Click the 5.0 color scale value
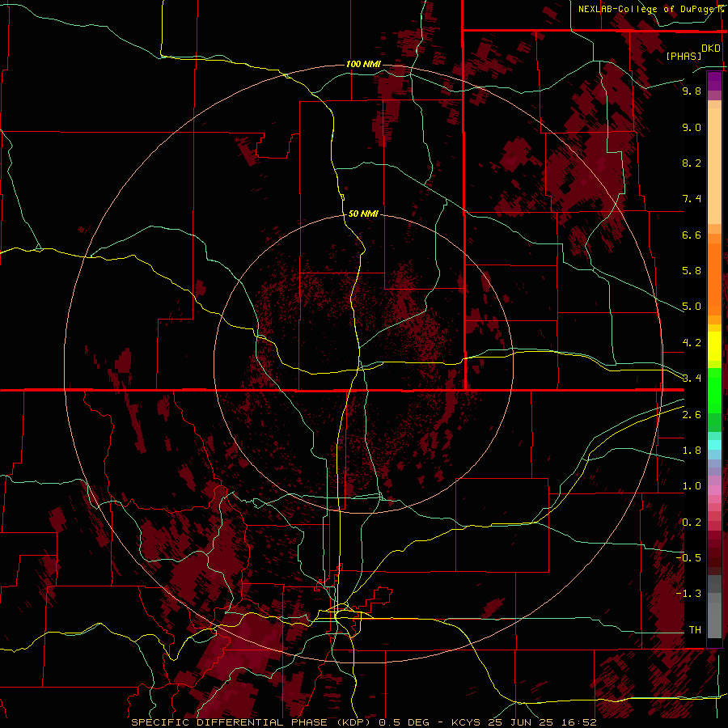This screenshot has width=728, height=728. point(692,307)
